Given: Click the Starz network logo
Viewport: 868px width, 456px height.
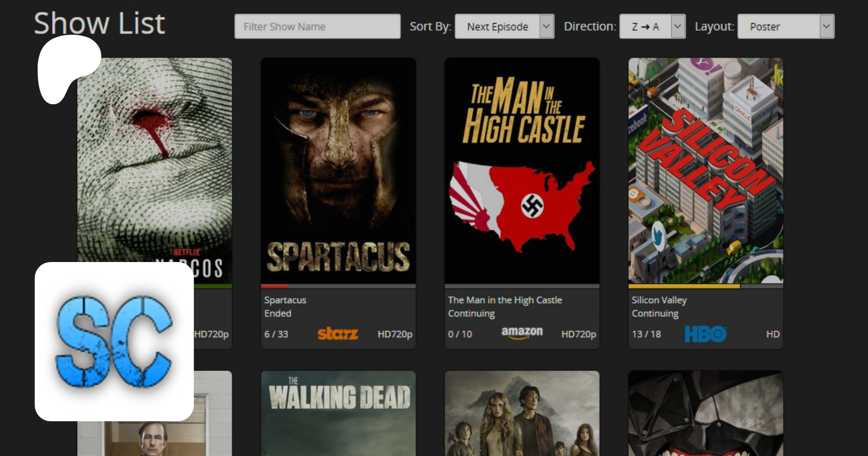Looking at the screenshot, I should point(338,333).
